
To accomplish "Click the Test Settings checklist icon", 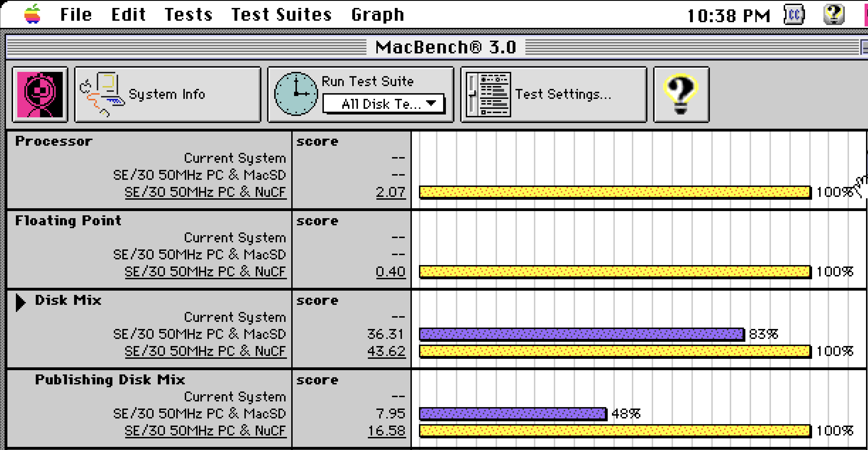I will pos(488,94).
